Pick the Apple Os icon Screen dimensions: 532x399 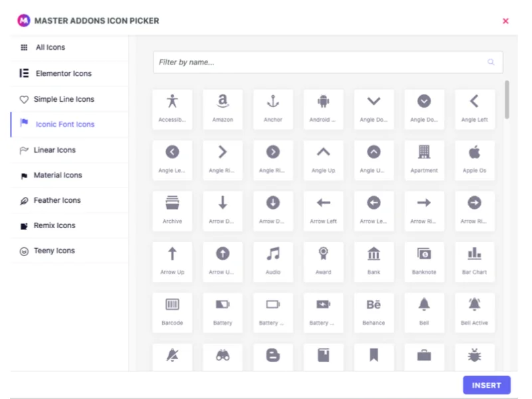coord(475,160)
